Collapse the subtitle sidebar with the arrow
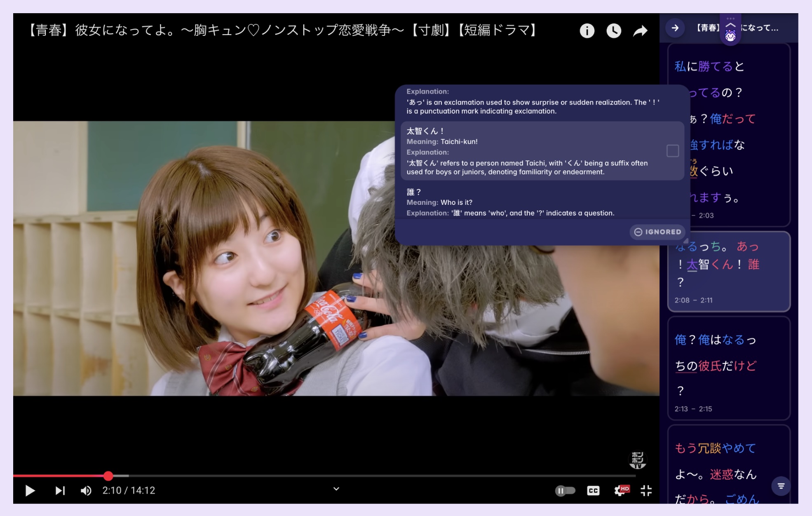 675,29
